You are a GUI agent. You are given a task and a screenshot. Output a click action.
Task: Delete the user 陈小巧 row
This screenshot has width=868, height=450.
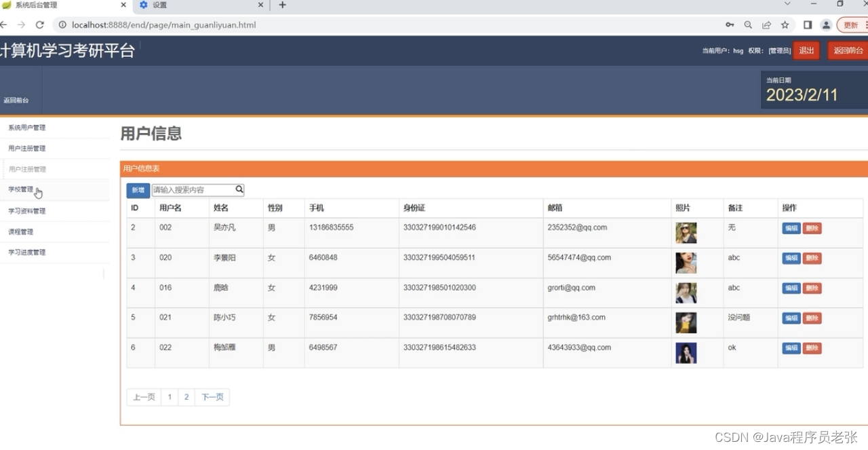(x=812, y=318)
